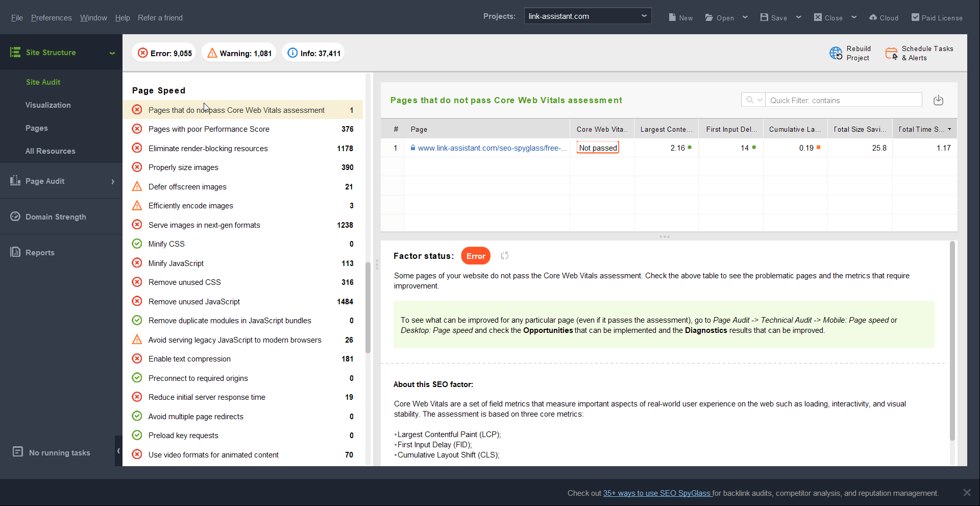Click the Not passed status cell

(x=598, y=148)
